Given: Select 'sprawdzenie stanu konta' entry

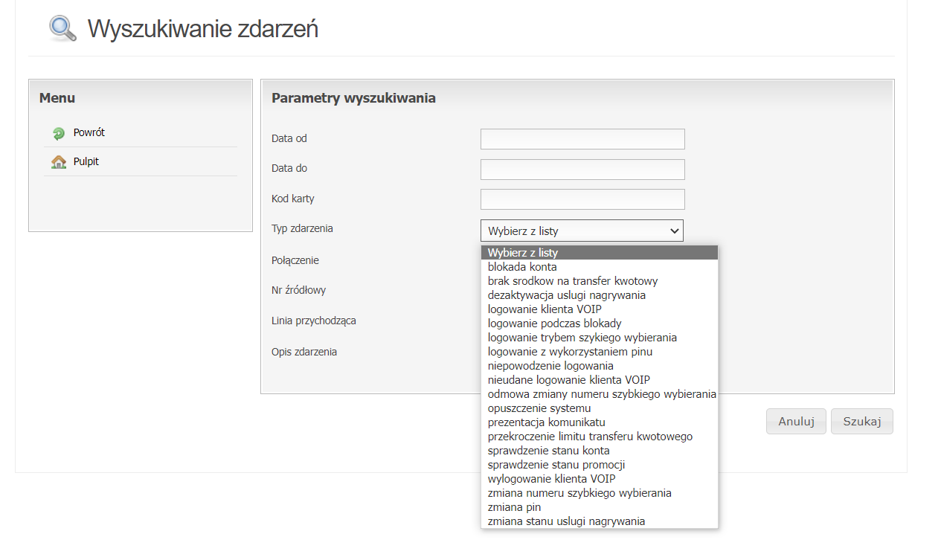Looking at the screenshot, I should click(600, 451).
